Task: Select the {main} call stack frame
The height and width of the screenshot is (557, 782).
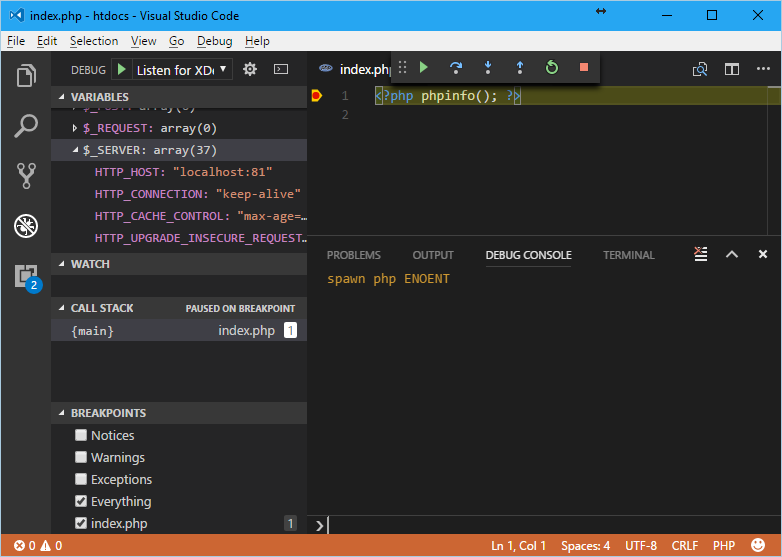Action: point(179,330)
